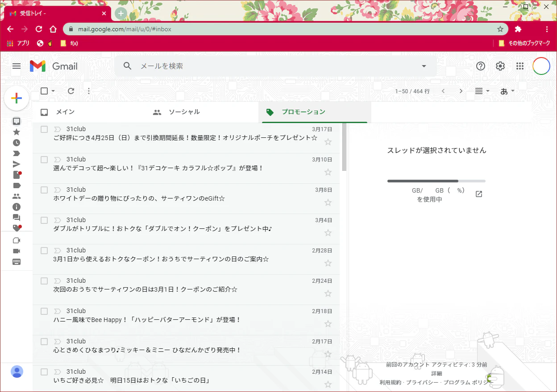Open the split pane mode dropdown
Screen dimensions: 557x392
tap(482, 91)
